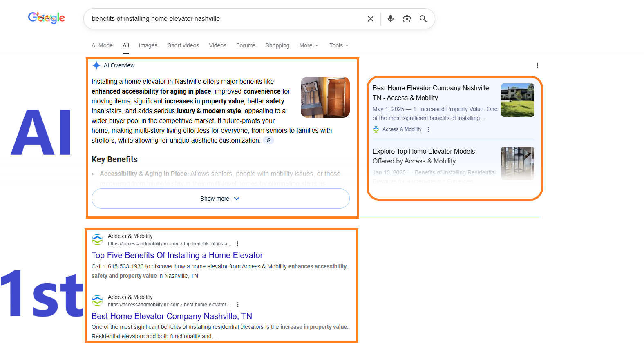
Task: Click the Google logo
Action: pyautogui.click(x=47, y=18)
